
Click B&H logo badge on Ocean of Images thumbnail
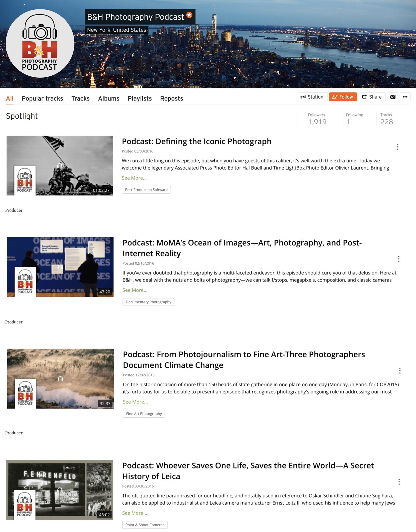point(25,282)
